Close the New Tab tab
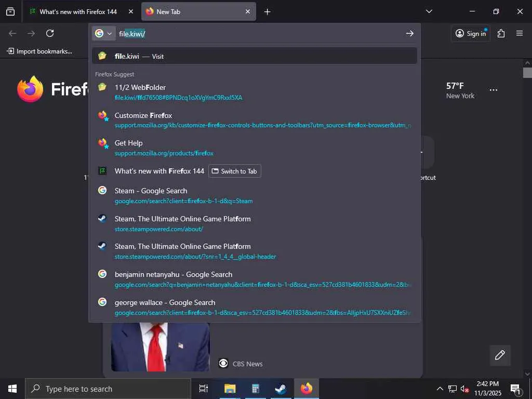The image size is (532, 399). (248, 11)
